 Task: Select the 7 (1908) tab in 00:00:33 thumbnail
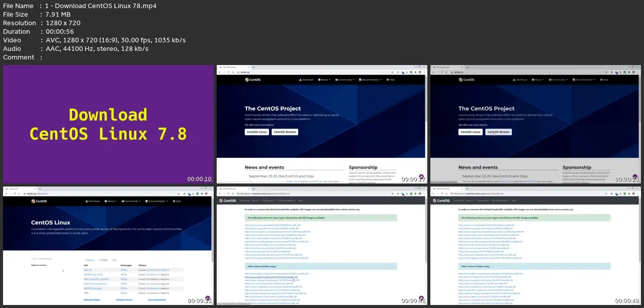(x=103, y=260)
